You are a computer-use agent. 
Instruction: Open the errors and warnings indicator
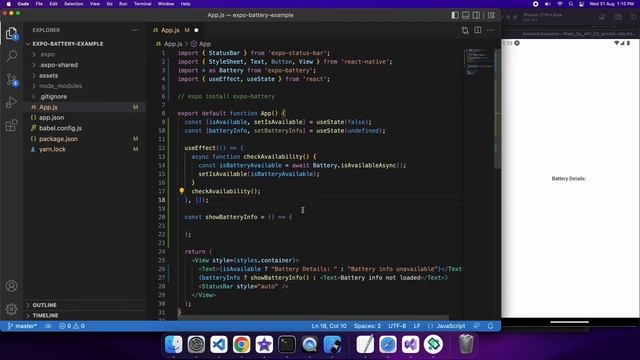(72, 326)
